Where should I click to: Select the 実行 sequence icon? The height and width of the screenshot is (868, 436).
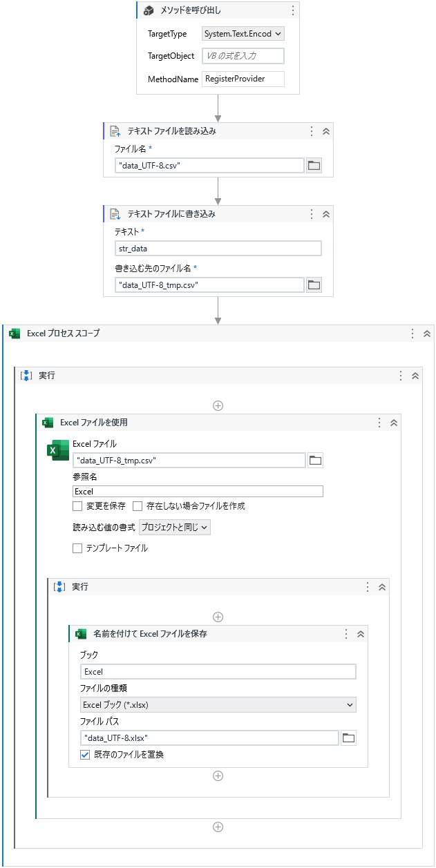tap(26, 375)
